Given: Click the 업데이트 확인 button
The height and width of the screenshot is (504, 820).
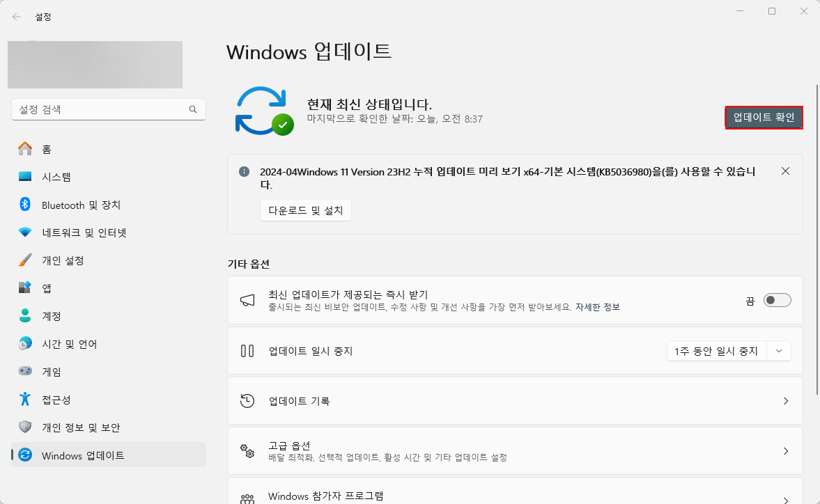Looking at the screenshot, I should click(764, 118).
